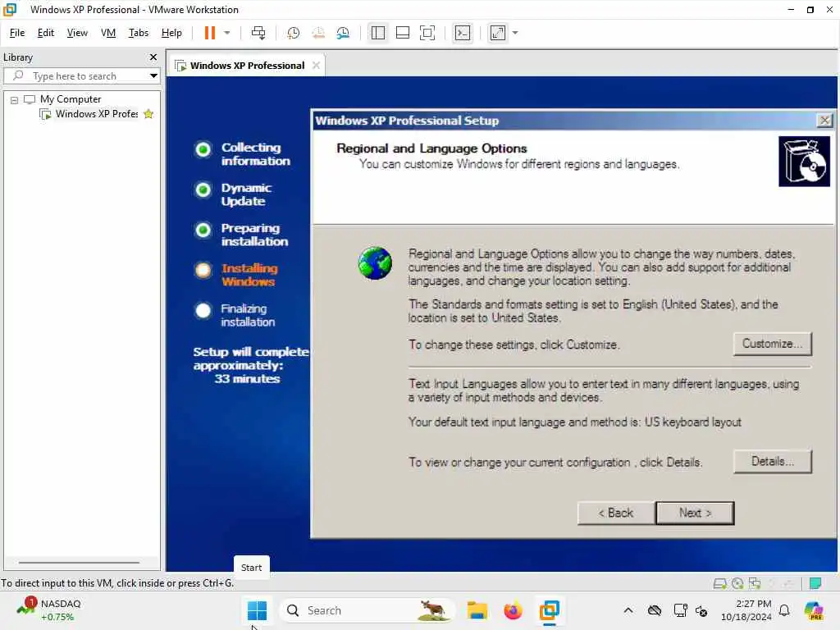Click the OneDrive cloud tray icon
Screen dimensions: 840x630
(x=654, y=610)
